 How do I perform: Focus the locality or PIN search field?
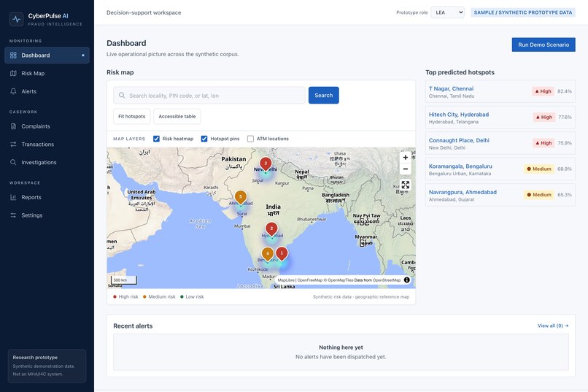tap(209, 96)
